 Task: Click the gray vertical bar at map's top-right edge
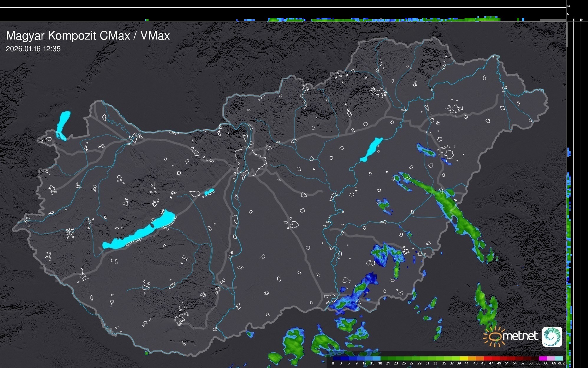click(566, 34)
